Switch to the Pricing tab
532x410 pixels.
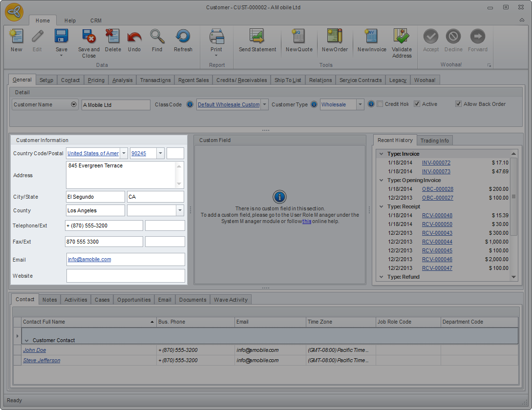96,80
